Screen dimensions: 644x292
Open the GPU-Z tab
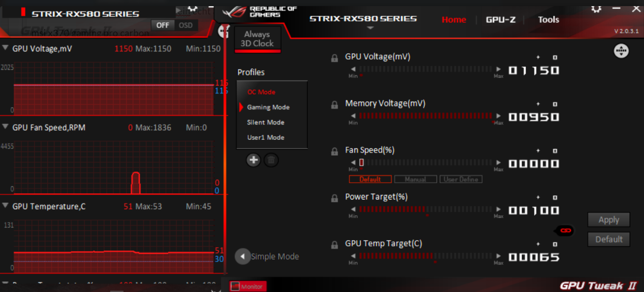pyautogui.click(x=501, y=19)
